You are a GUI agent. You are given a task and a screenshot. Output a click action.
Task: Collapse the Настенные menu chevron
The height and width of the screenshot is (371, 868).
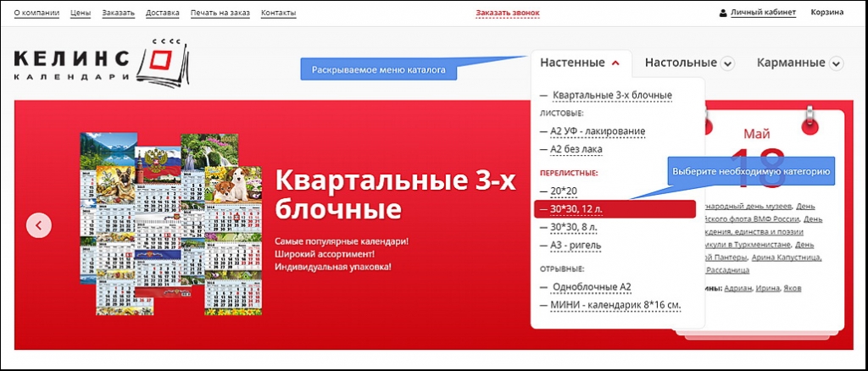[615, 63]
